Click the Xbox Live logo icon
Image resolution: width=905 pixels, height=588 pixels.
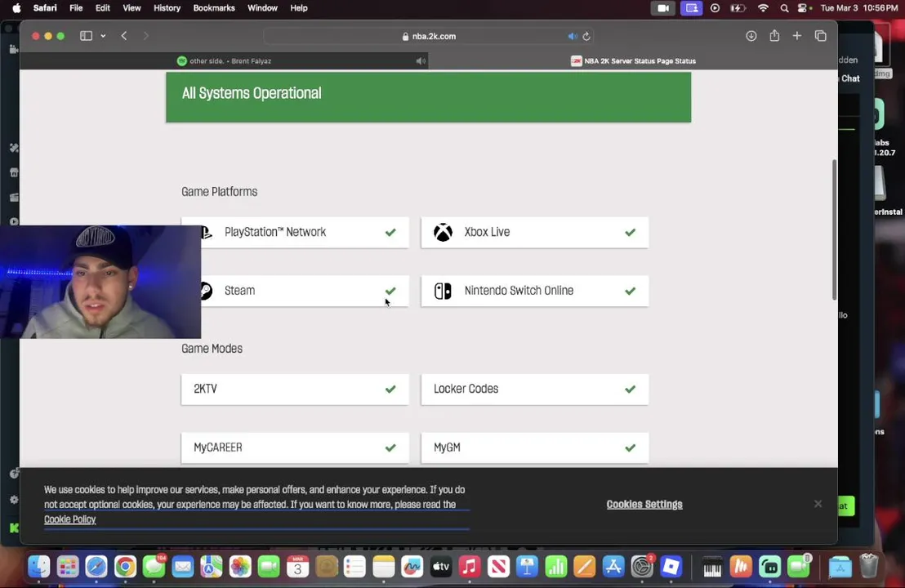[x=443, y=232]
